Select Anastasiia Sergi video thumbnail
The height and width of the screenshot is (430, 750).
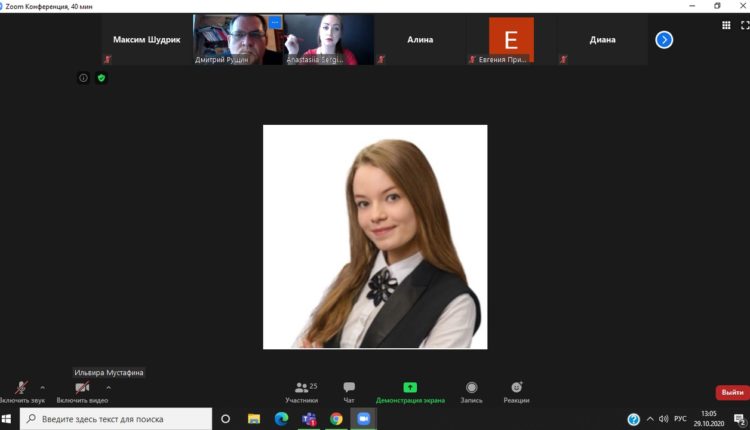(x=329, y=40)
